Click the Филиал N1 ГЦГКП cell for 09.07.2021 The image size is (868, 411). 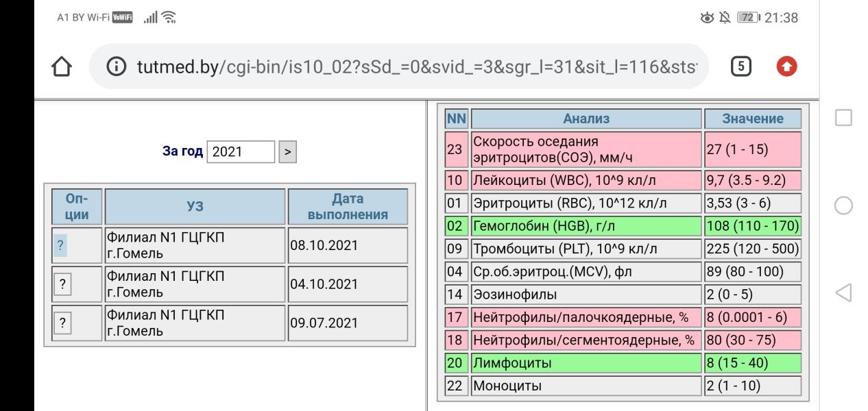(x=195, y=323)
